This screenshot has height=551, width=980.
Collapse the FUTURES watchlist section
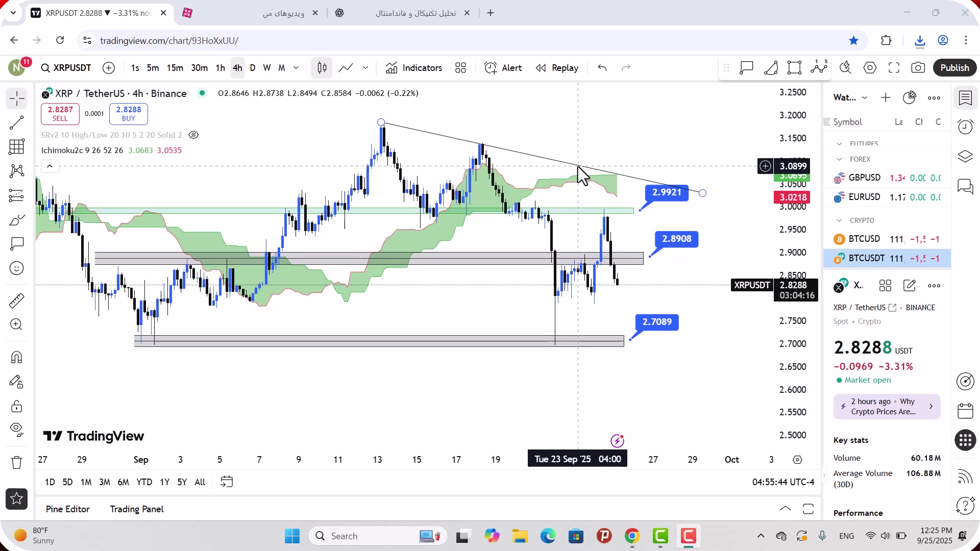839,144
